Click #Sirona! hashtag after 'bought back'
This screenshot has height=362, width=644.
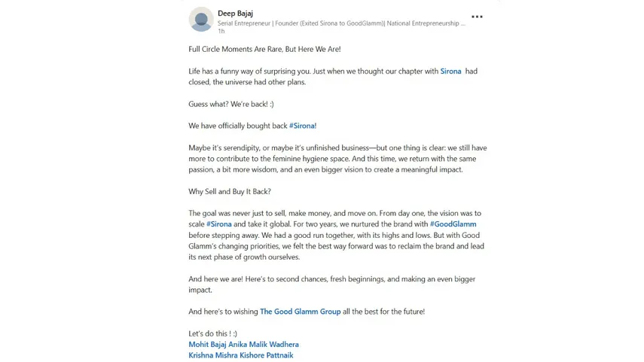[303, 126]
